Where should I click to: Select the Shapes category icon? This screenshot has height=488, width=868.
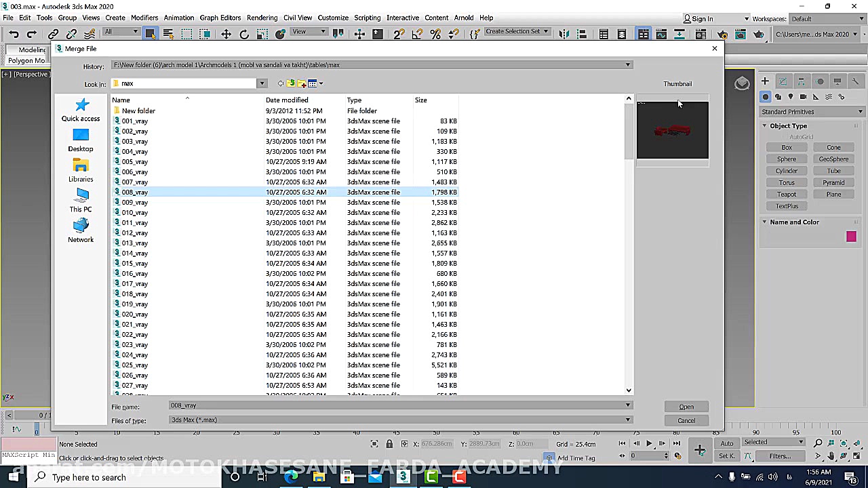coord(778,97)
